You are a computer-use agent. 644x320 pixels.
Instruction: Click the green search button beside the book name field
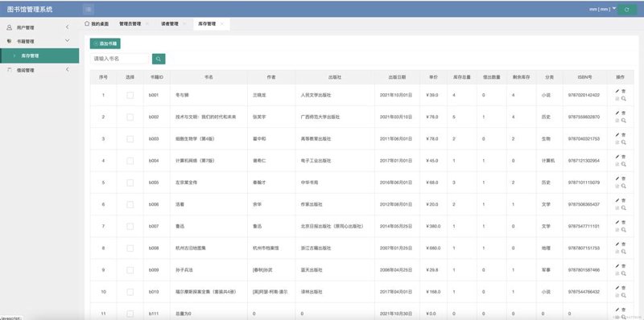pyautogui.click(x=159, y=59)
